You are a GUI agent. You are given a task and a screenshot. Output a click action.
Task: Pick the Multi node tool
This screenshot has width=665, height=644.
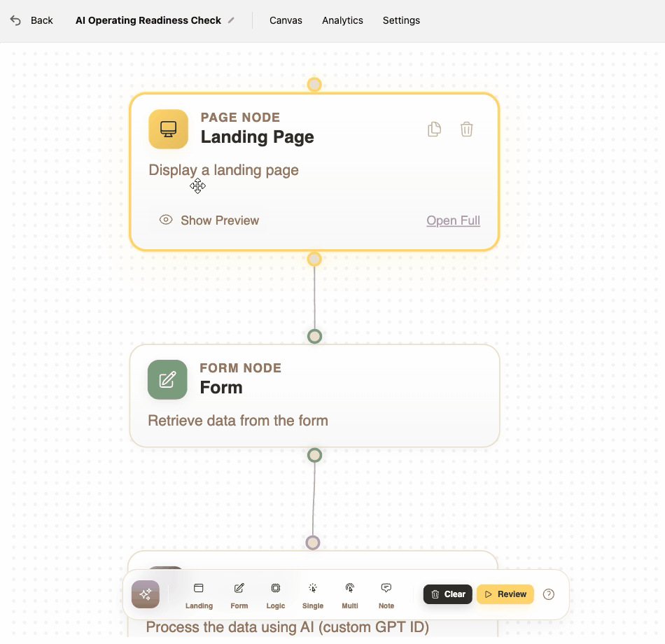[x=349, y=594]
